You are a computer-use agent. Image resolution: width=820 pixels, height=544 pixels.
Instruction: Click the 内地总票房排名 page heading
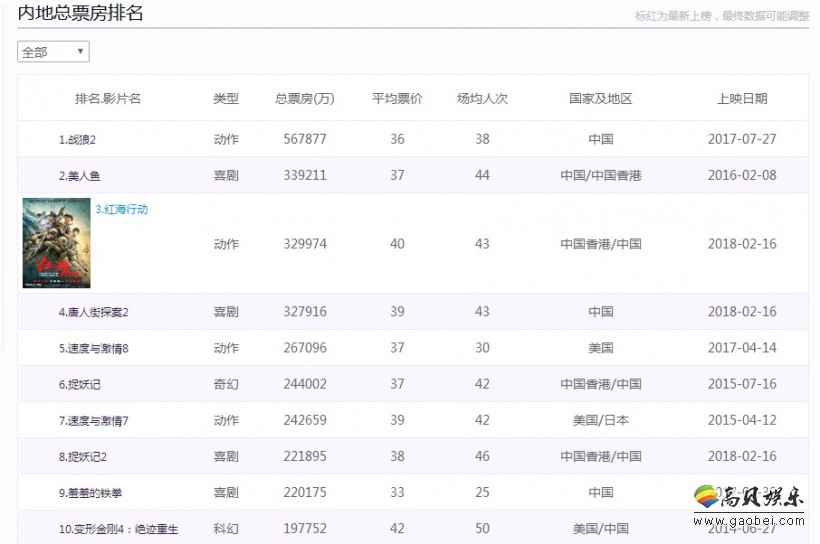[80, 13]
